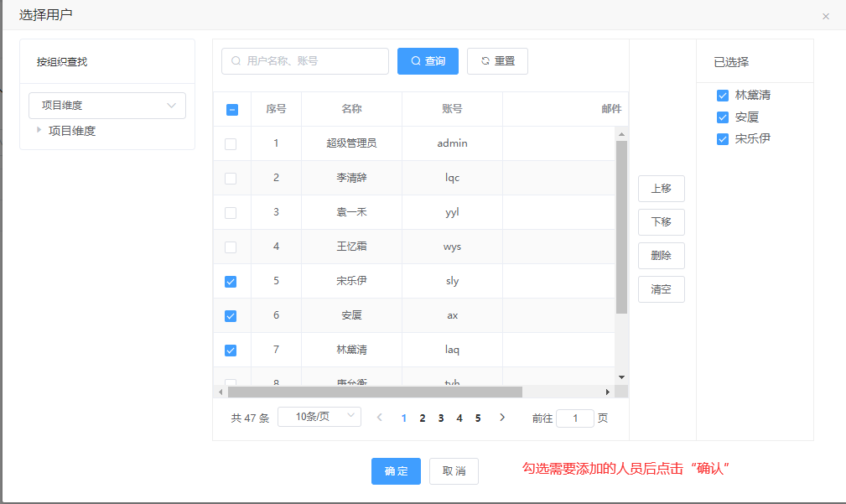
Task: Expand the 项目维度 tree node
Action: 39,130
